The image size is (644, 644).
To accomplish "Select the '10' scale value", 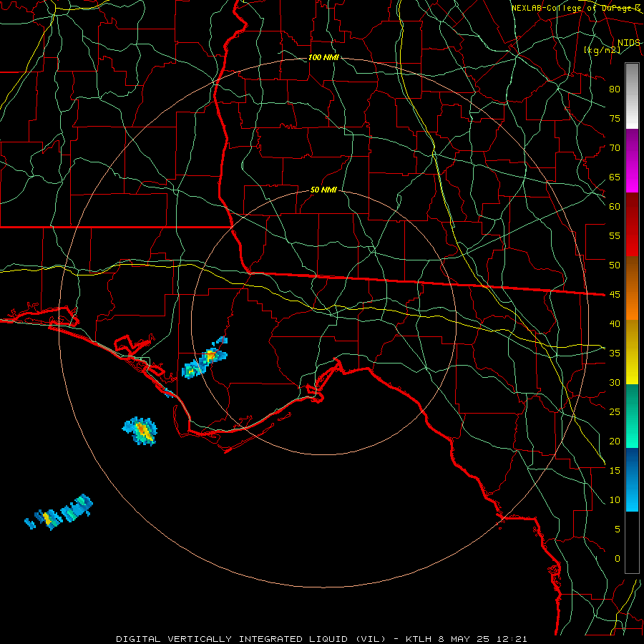I will coord(615,500).
